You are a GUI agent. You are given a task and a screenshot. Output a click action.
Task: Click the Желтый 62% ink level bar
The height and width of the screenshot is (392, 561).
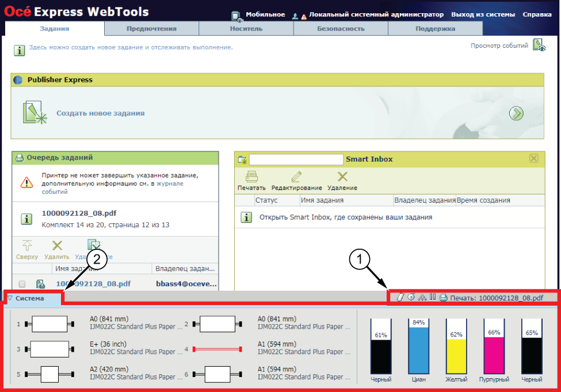(x=456, y=346)
